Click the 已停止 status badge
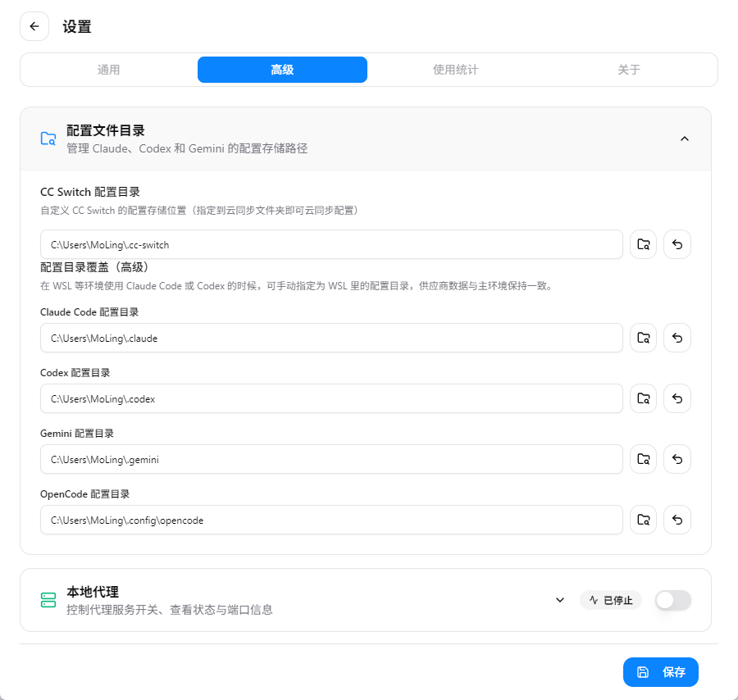The height and width of the screenshot is (700, 738). coord(611,600)
